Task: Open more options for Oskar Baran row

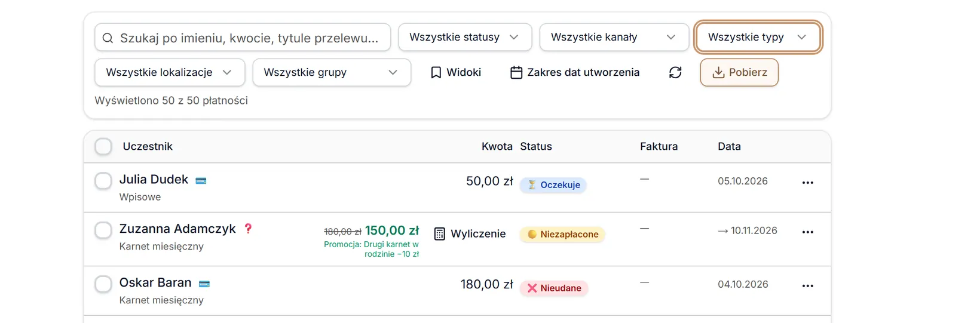Action: 808,286
